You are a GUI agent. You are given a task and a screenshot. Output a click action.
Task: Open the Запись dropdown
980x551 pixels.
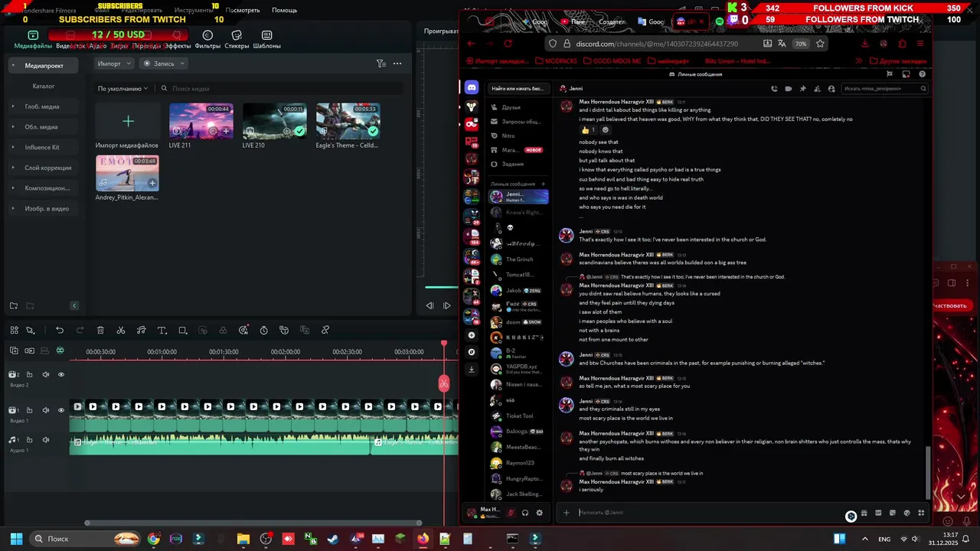point(163,64)
